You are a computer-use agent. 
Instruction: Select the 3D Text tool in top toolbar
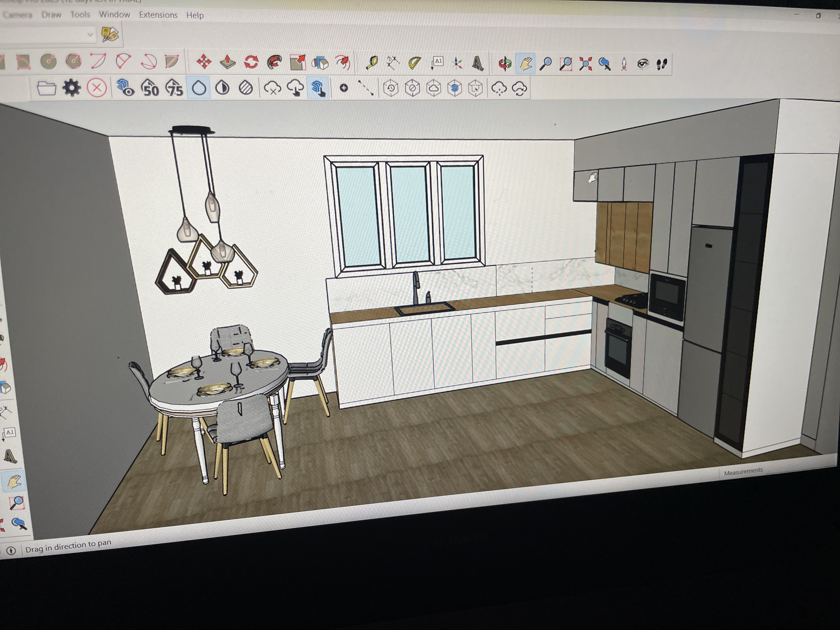[478, 63]
